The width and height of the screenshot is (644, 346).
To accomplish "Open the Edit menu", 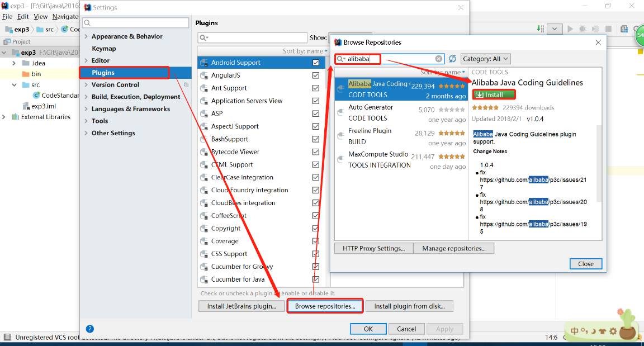I will 23,16.
